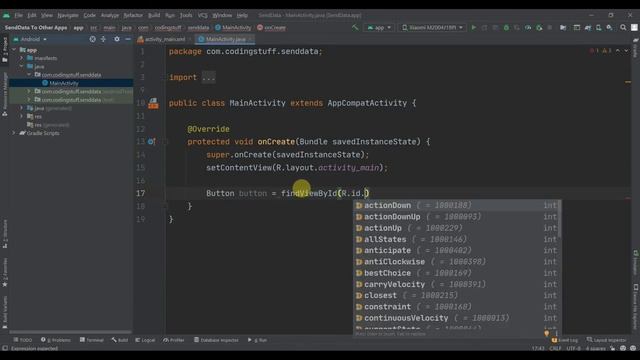Open the Xiaomi device selector dropdown
640x360 pixels.
(432, 28)
